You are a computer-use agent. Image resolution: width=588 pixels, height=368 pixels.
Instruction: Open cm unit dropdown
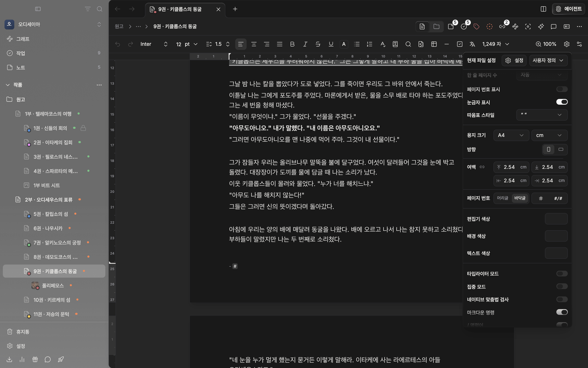(x=549, y=135)
